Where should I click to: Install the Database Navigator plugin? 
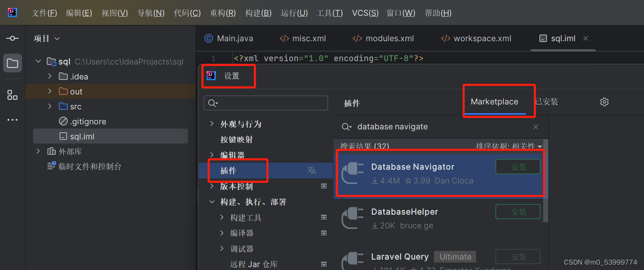pos(518,167)
